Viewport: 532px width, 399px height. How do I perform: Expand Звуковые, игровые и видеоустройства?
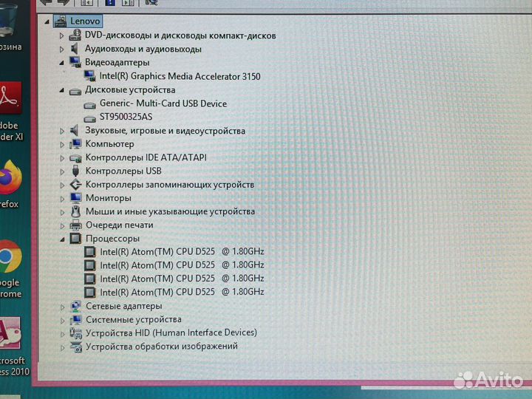pos(62,131)
